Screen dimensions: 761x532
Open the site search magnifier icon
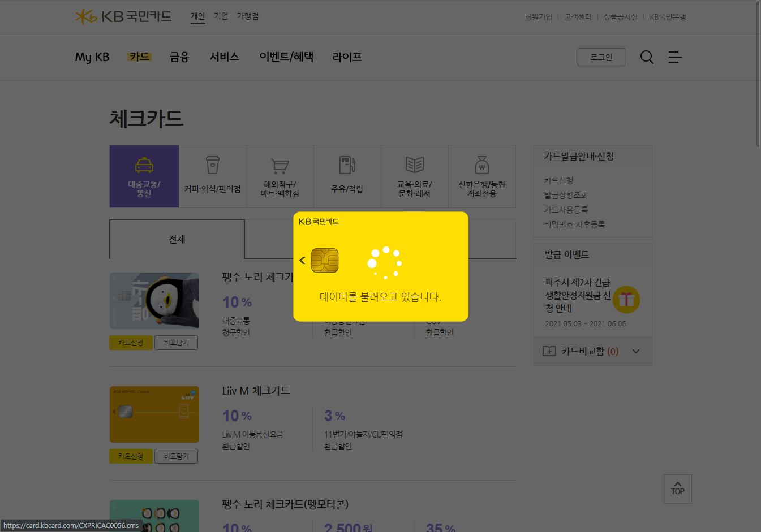pos(647,57)
